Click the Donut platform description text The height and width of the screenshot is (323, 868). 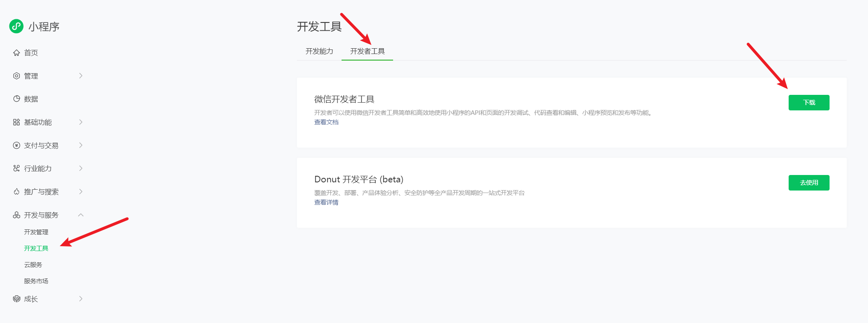coord(419,193)
